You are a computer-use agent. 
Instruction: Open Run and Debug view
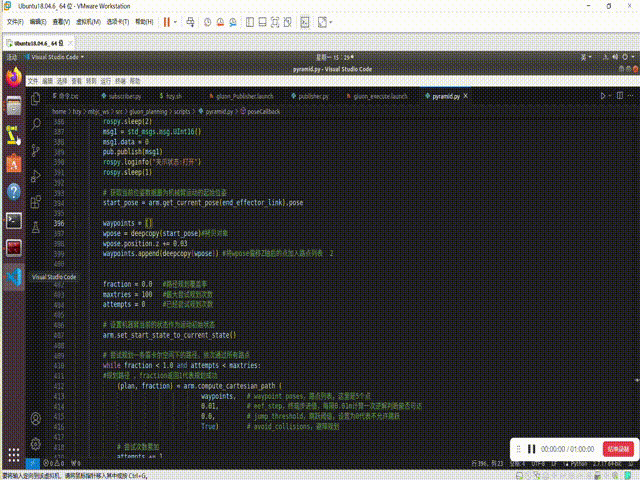tap(37, 176)
